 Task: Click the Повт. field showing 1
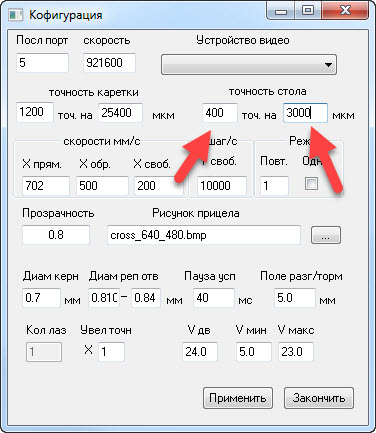[274, 186]
